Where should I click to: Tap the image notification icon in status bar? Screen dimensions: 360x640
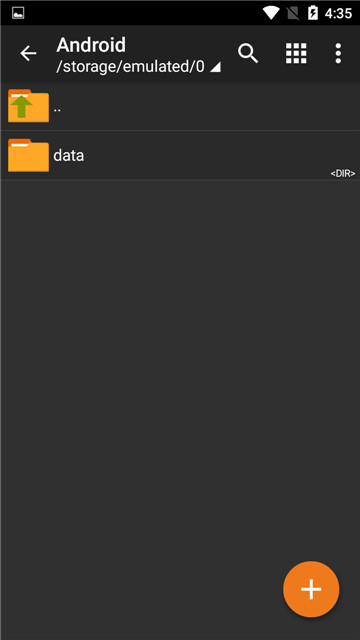pyautogui.click(x=18, y=13)
